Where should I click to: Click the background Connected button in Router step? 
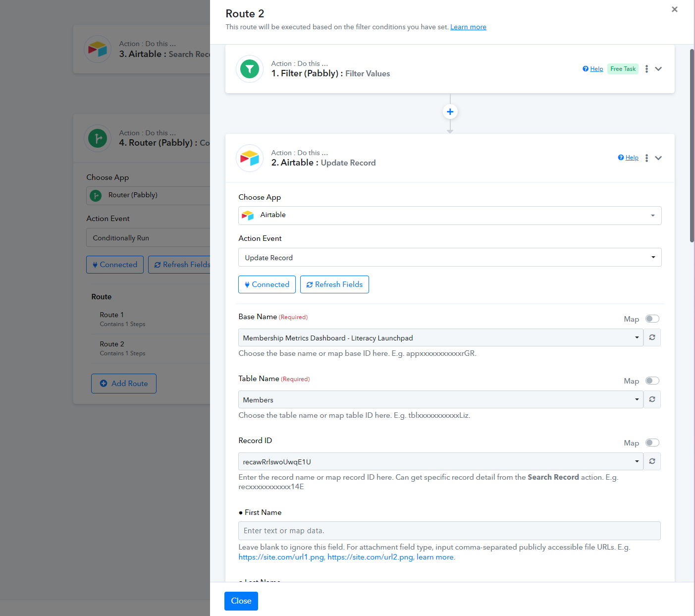(x=115, y=265)
